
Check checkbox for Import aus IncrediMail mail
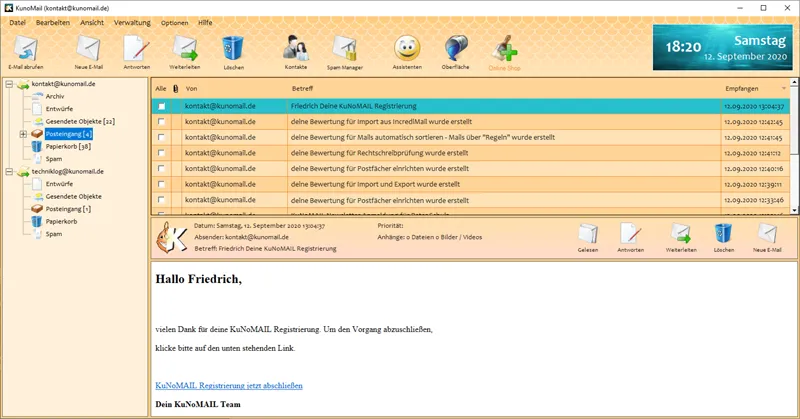[x=162, y=121]
